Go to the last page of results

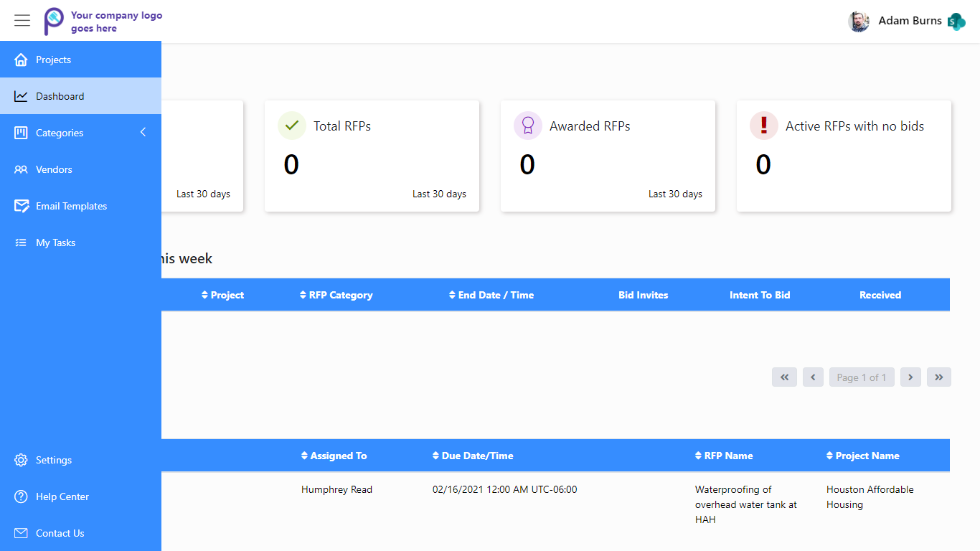pyautogui.click(x=938, y=377)
